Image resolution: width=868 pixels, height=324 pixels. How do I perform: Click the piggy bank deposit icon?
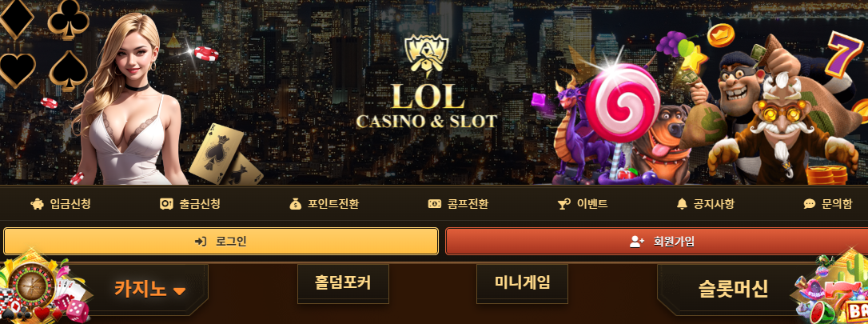(x=37, y=204)
